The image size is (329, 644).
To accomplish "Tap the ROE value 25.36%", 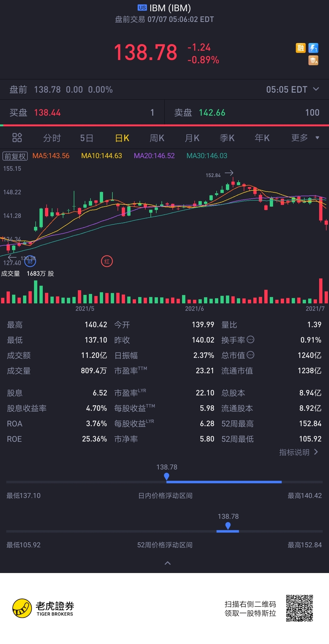I will tap(94, 439).
